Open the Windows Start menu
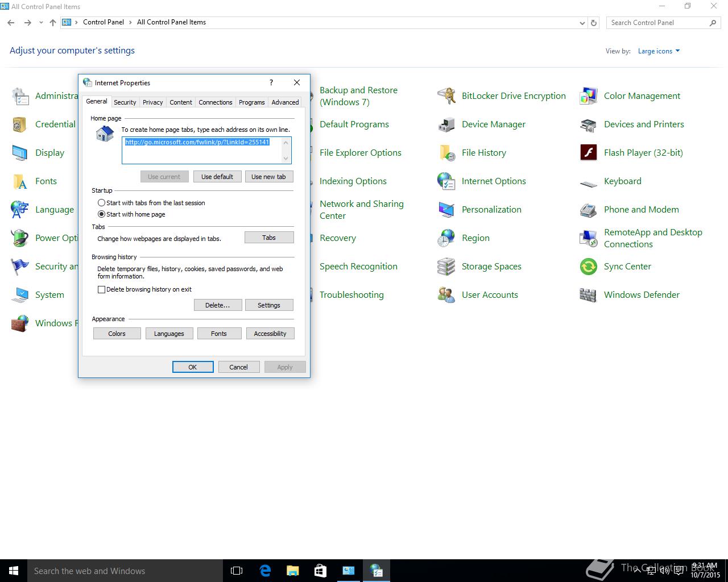728x582 pixels. coord(14,571)
